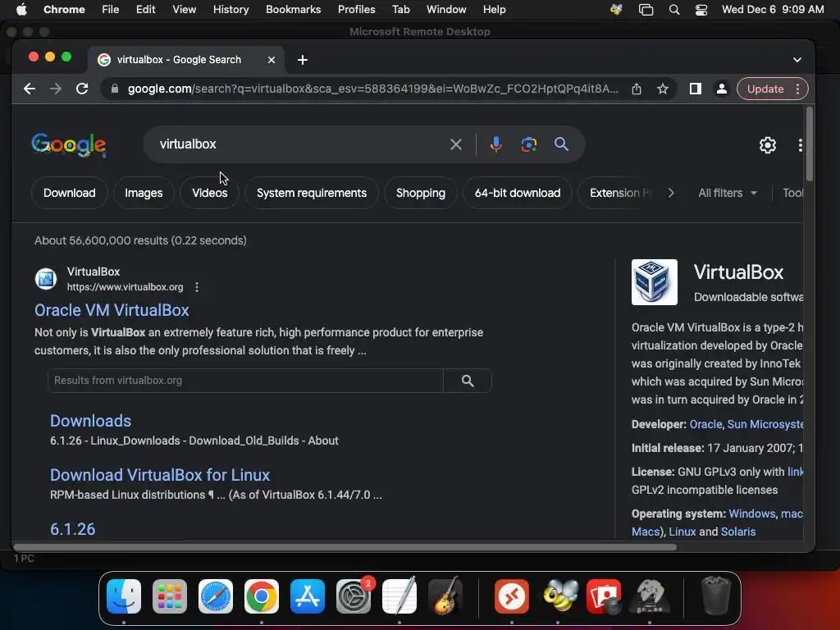Open Download VirtualBox for Linux link
This screenshot has height=630, width=840.
[160, 475]
